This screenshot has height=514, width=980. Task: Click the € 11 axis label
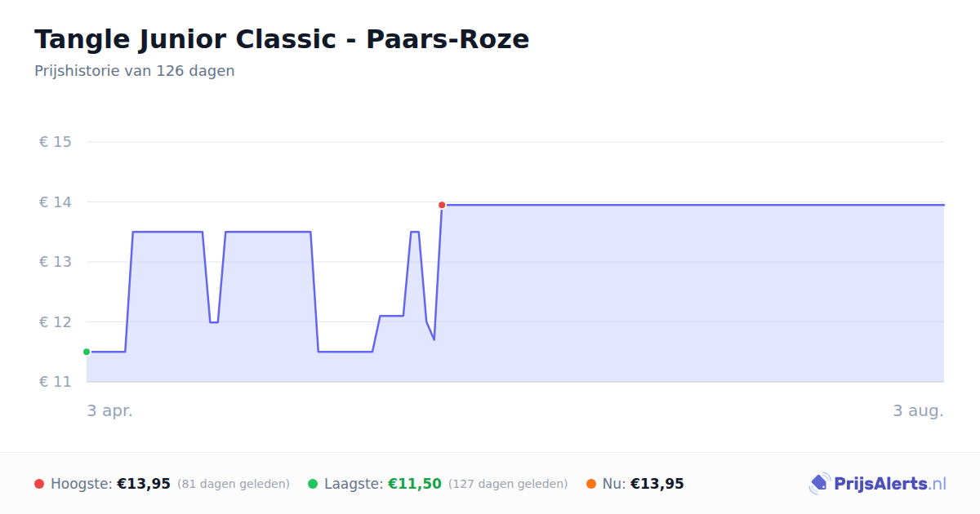point(56,382)
